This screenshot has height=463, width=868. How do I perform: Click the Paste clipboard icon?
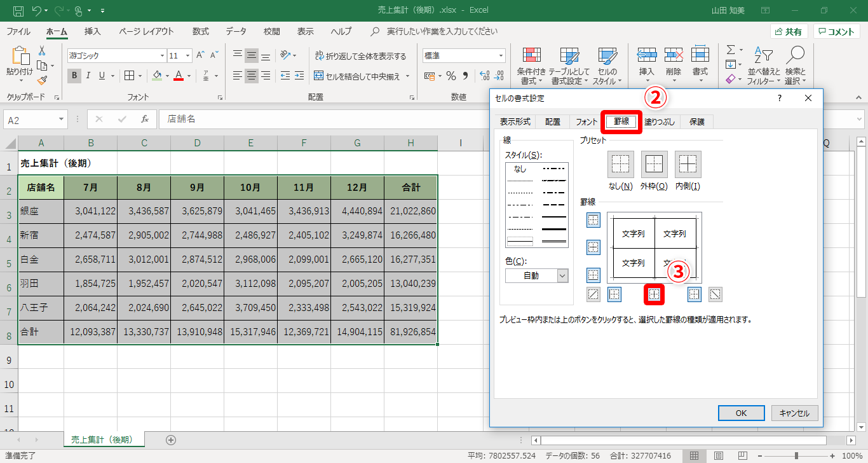coord(20,57)
